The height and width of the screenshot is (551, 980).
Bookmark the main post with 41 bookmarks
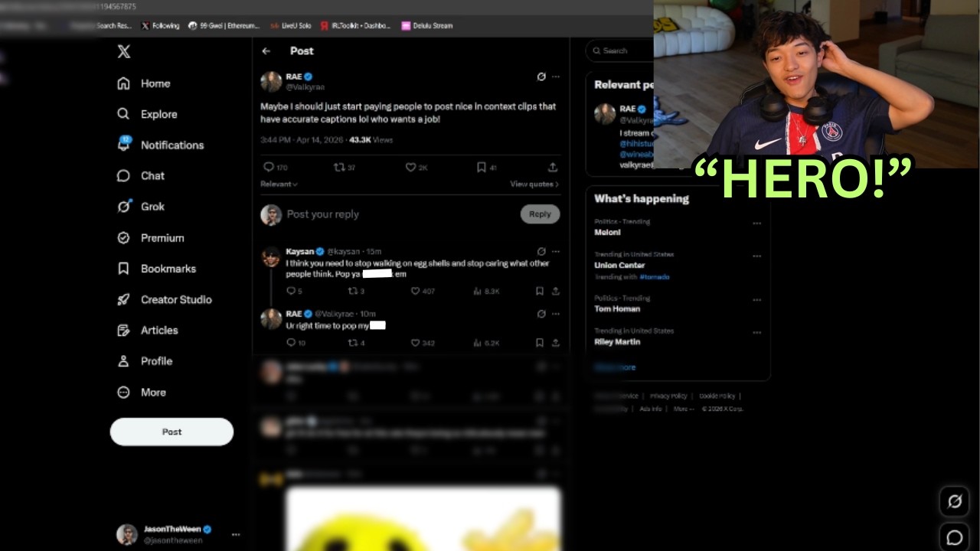[481, 167]
